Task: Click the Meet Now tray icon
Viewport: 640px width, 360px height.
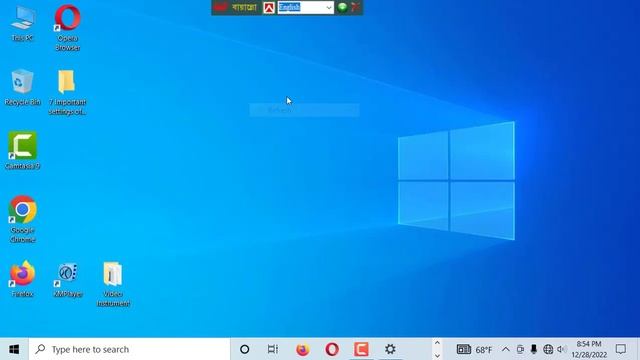Action: point(520,349)
